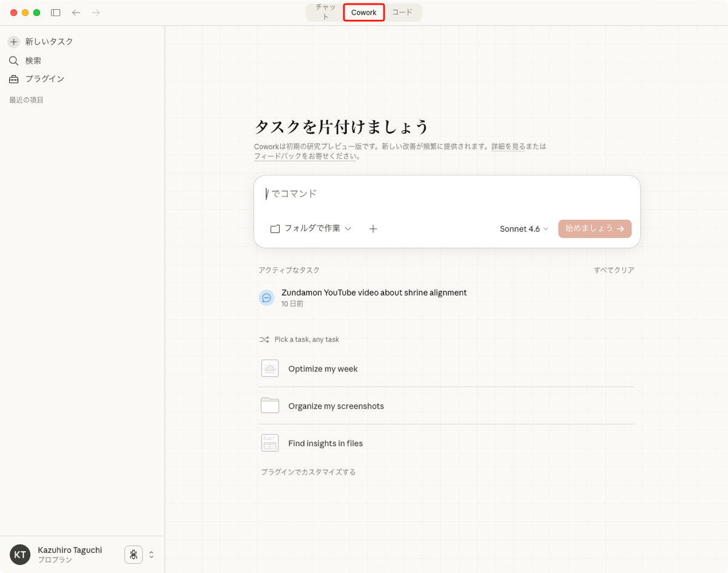Click the Kazuhiro Taguchi account name

[x=70, y=550]
